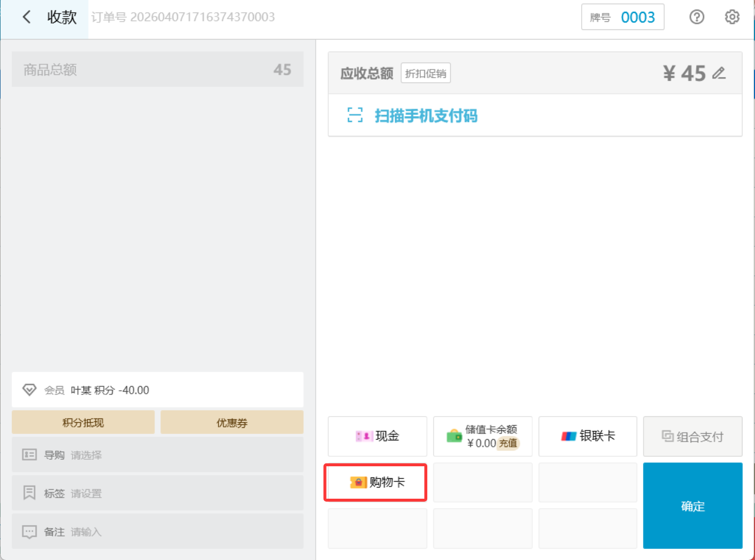Choose 银联卡 UnionPay card payment

(588, 436)
